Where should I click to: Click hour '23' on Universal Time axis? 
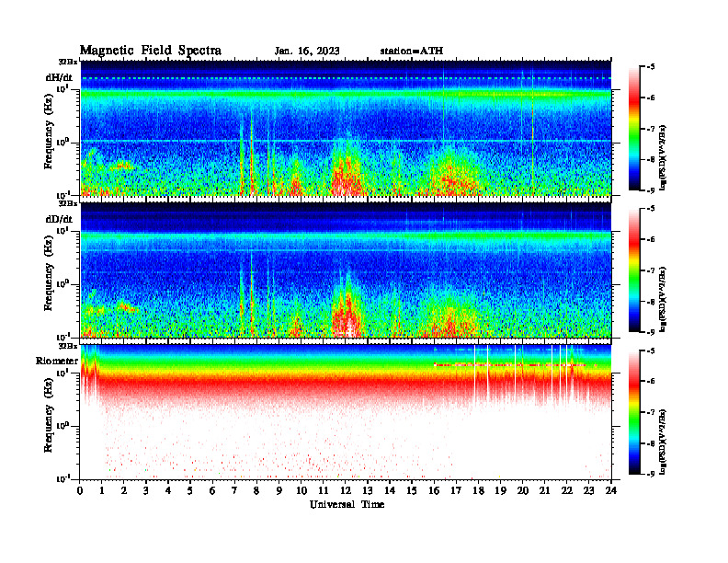(588, 490)
